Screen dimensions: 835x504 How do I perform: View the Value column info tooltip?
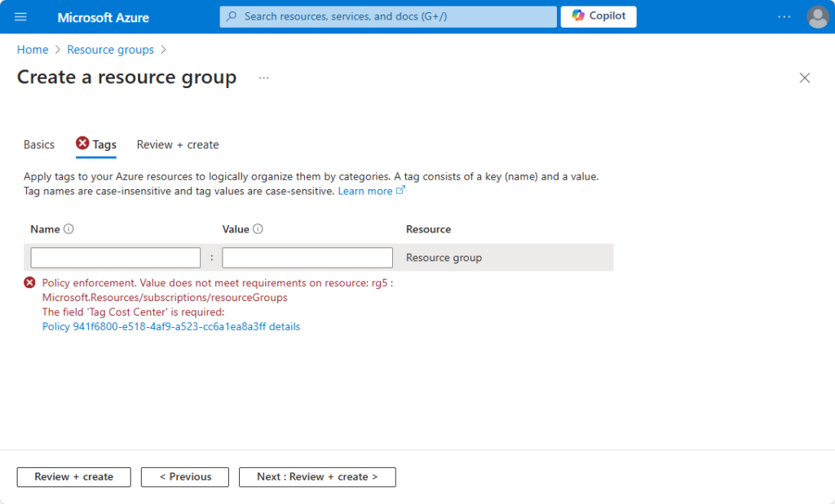258,229
